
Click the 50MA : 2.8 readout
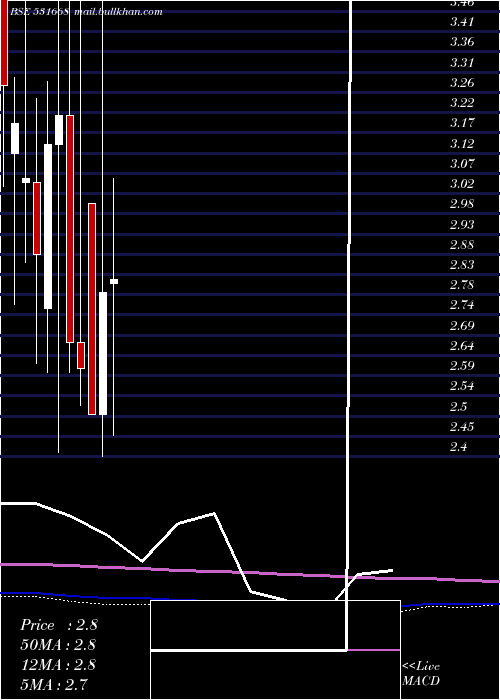click(58, 645)
